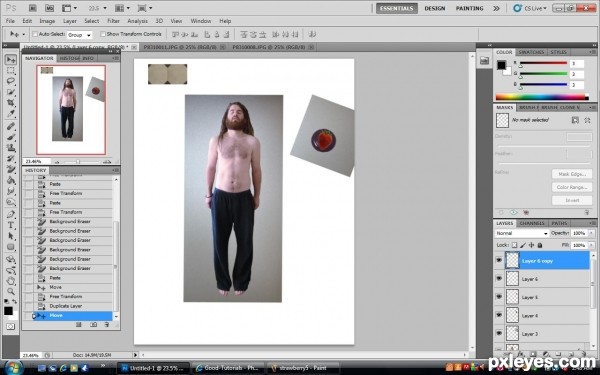This screenshot has height=375, width=600.
Task: Select the Clone Stamp tool
Action: pos(11,148)
